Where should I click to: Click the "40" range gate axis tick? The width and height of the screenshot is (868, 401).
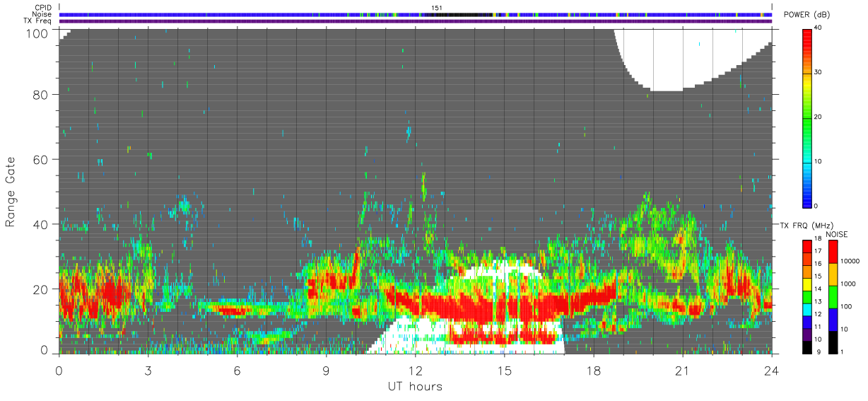(x=41, y=224)
